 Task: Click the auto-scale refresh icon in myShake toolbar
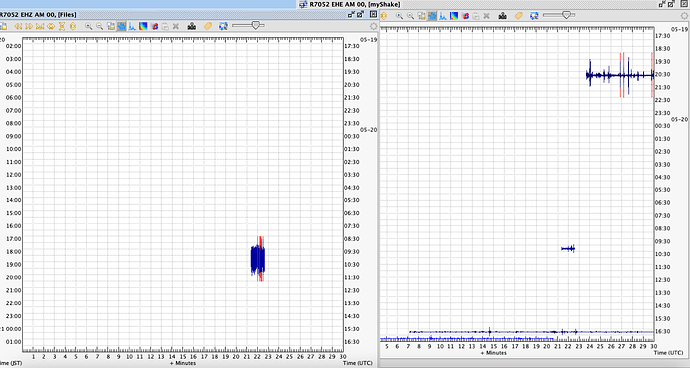click(534, 16)
